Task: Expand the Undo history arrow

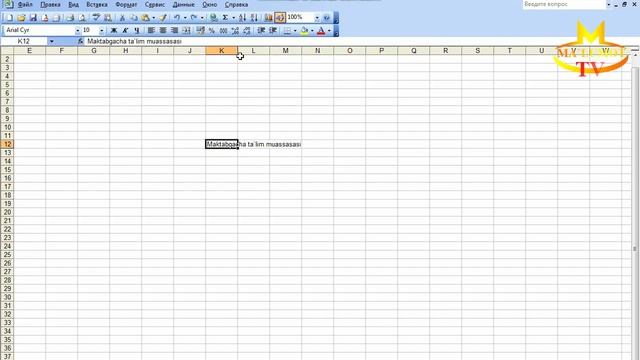Action: point(185,18)
